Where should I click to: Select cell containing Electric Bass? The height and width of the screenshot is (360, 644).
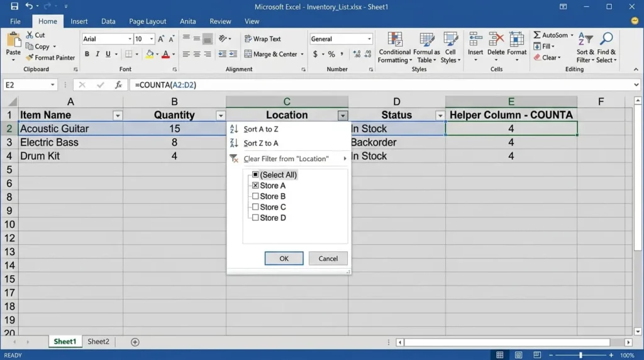70,142
